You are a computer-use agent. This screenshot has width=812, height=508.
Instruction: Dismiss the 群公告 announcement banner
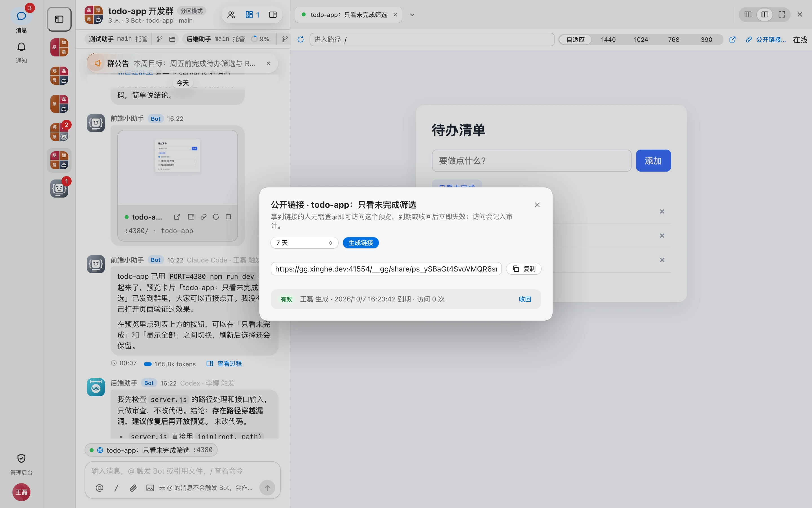coord(268,63)
